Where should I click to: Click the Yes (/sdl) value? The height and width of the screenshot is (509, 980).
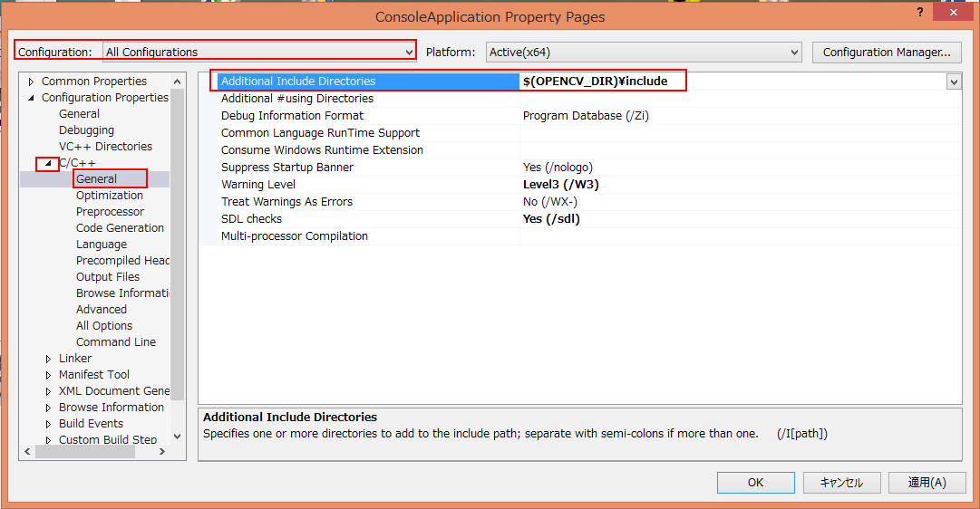point(551,218)
